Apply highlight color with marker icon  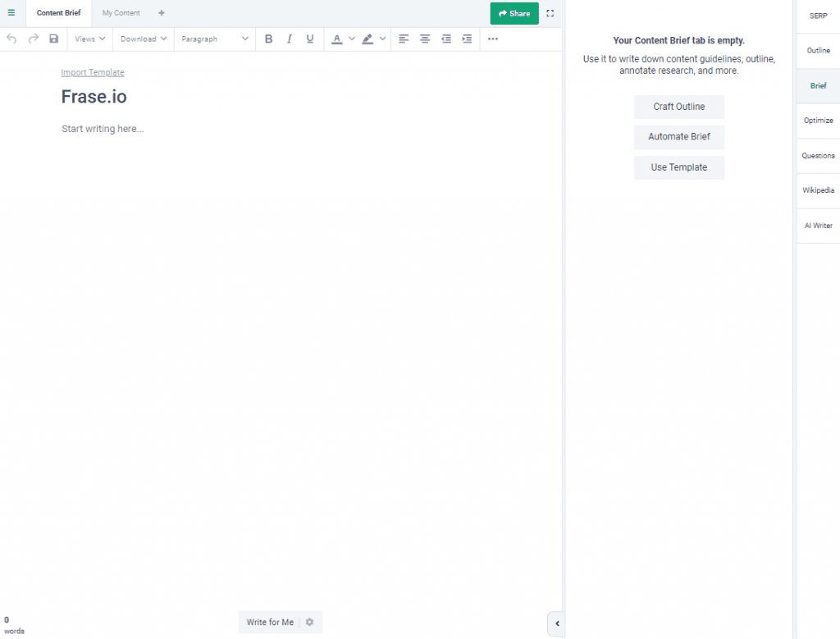pyautogui.click(x=367, y=39)
